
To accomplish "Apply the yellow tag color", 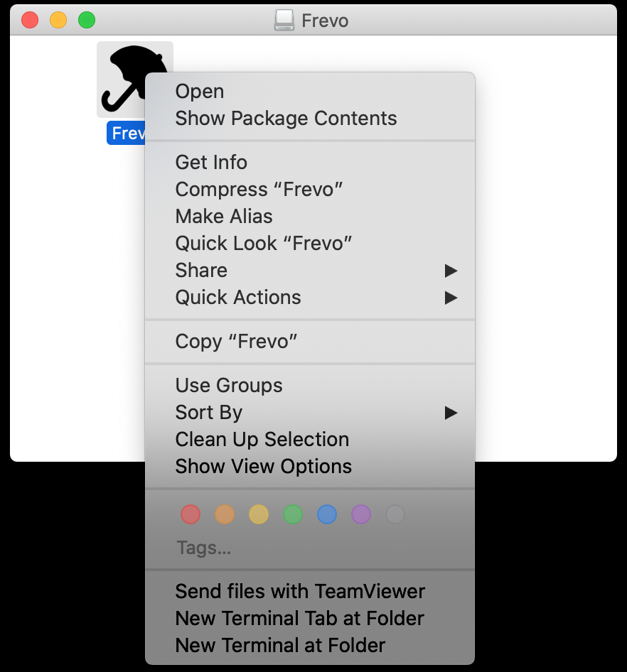I will (x=259, y=514).
